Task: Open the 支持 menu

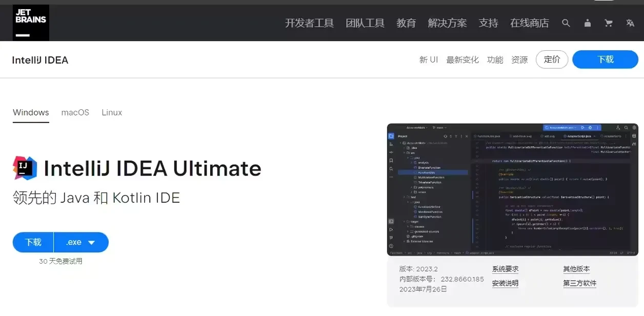Action: pos(489,23)
